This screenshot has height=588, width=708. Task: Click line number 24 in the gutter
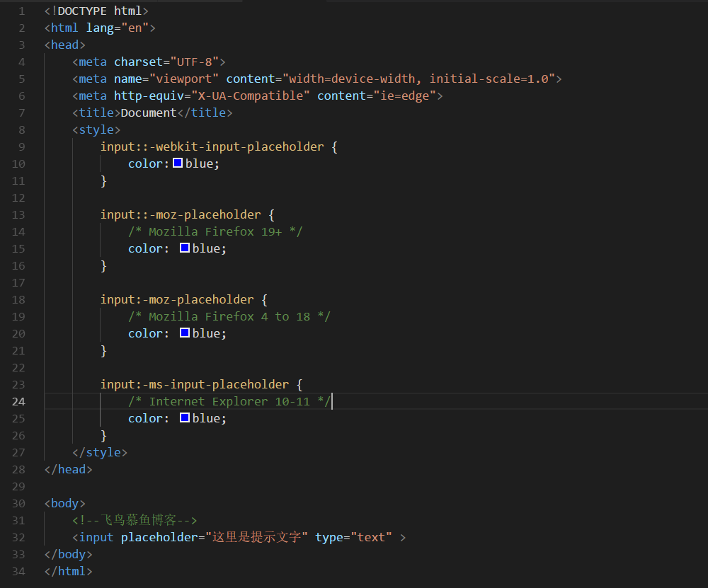(x=18, y=401)
